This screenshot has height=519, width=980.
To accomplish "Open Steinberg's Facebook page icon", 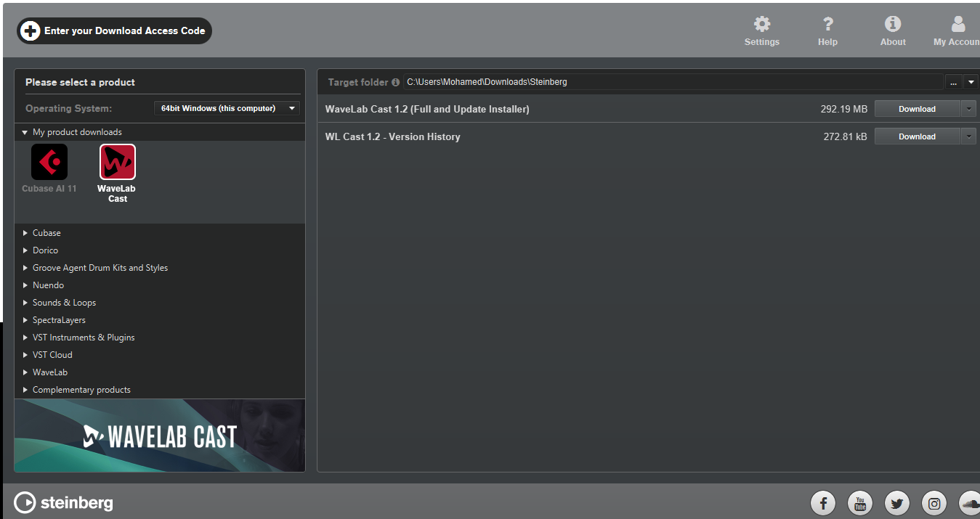I will click(823, 502).
